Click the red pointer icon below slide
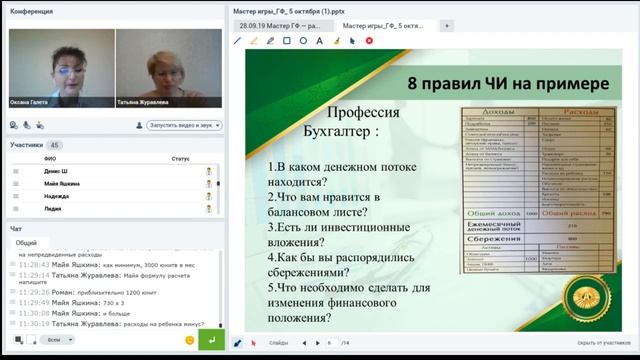 click(253, 343)
